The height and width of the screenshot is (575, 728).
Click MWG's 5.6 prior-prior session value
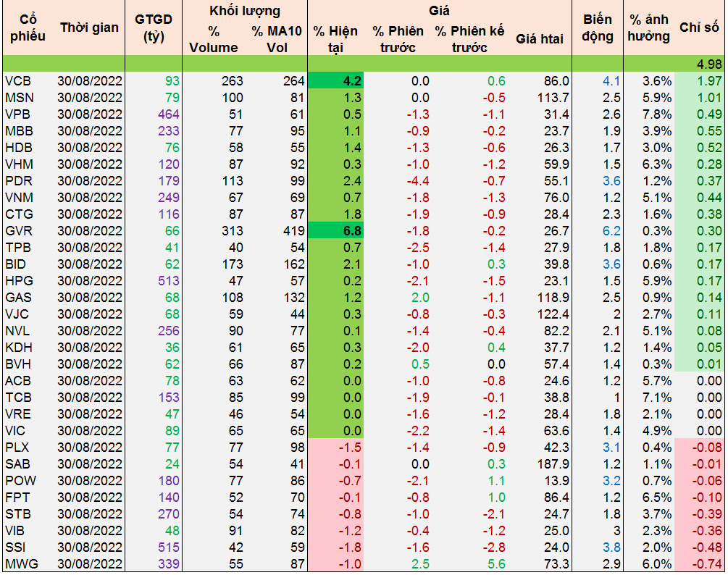click(496, 564)
